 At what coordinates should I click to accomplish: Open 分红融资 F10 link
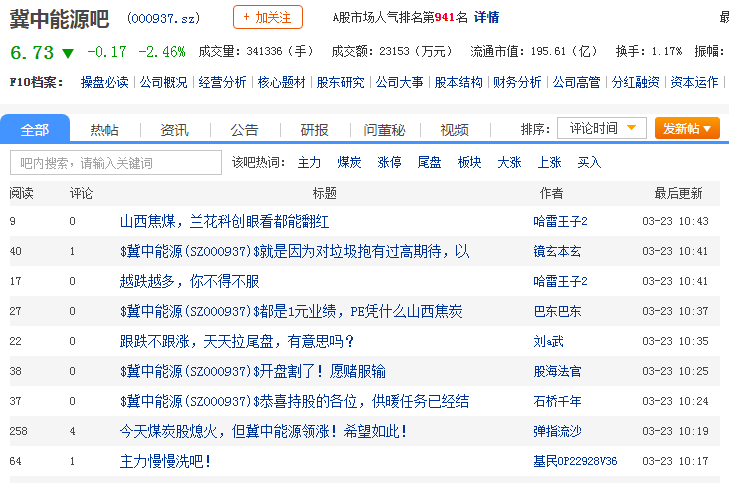636,82
